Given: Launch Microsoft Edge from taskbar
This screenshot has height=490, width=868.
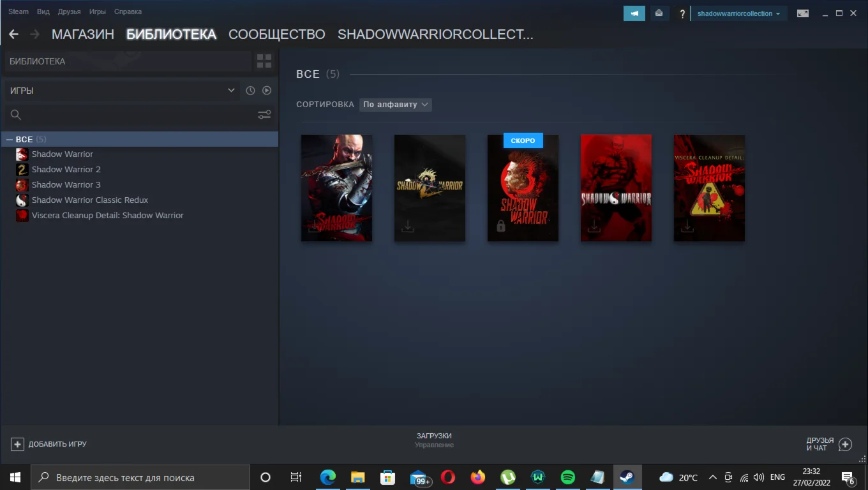Looking at the screenshot, I should pyautogui.click(x=327, y=477).
